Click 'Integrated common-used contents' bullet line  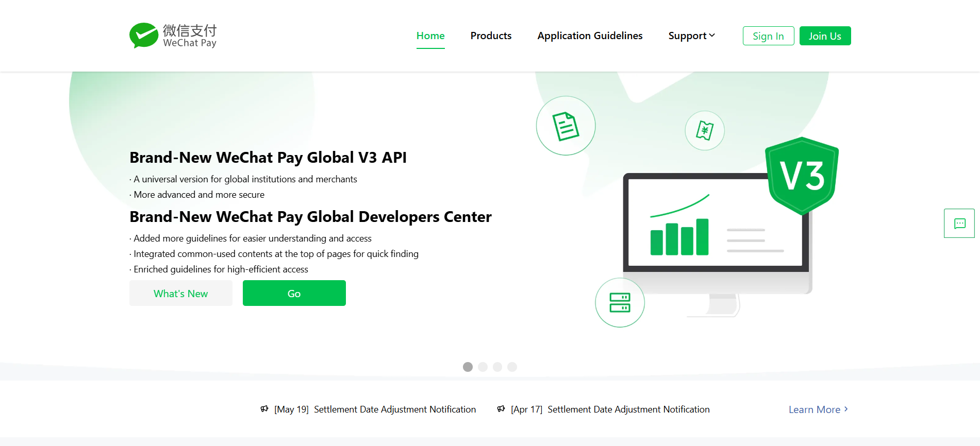[274, 254]
